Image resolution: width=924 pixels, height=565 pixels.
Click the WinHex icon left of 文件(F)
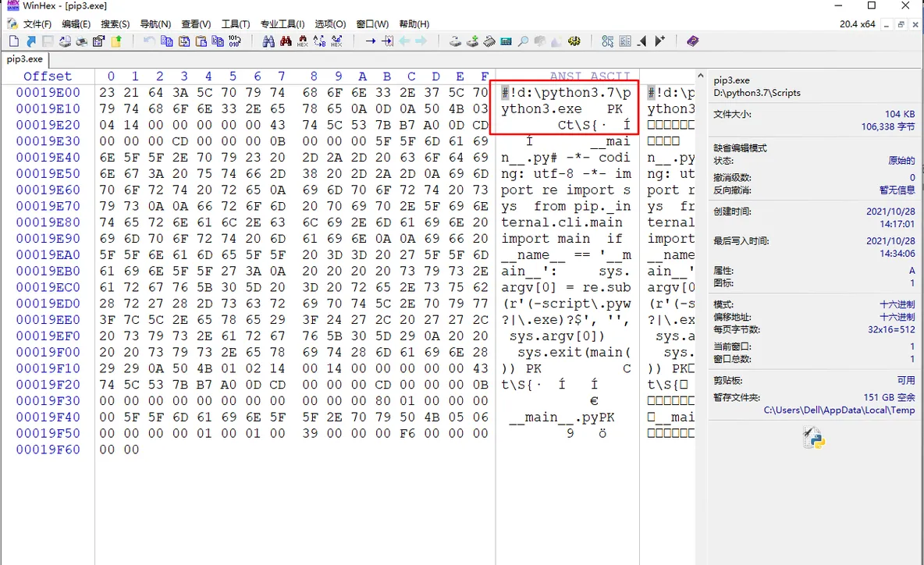point(12,24)
